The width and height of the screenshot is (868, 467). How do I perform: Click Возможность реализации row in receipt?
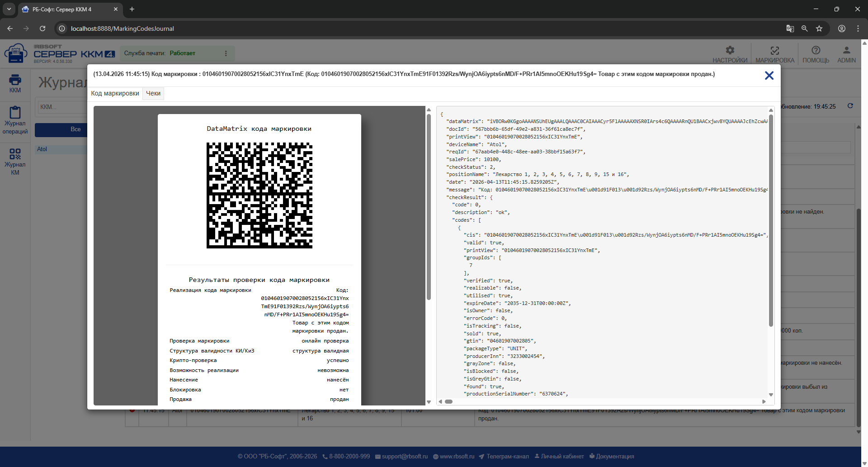(259, 370)
